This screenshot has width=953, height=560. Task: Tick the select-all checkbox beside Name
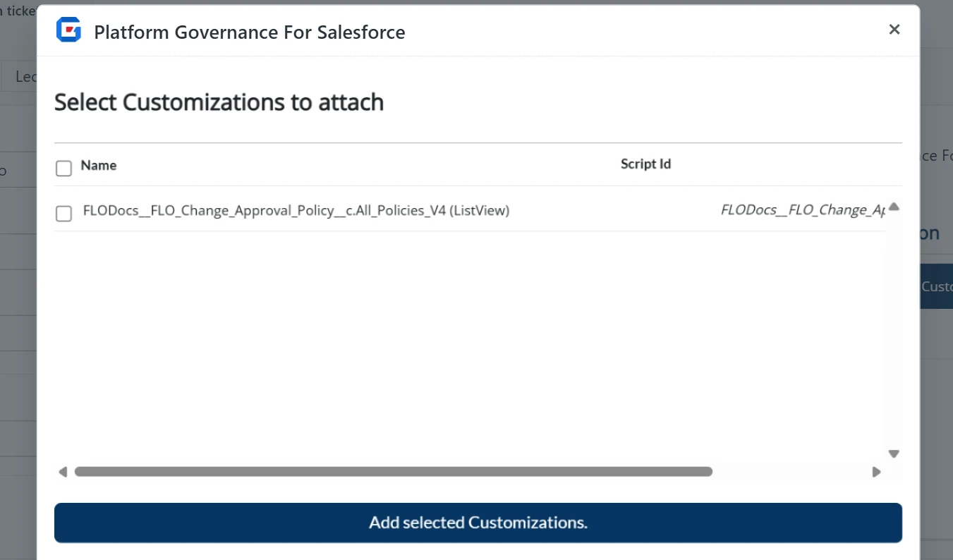point(63,168)
